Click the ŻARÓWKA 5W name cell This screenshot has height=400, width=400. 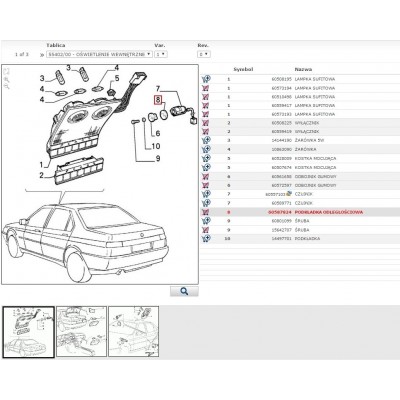pyautogui.click(x=309, y=140)
